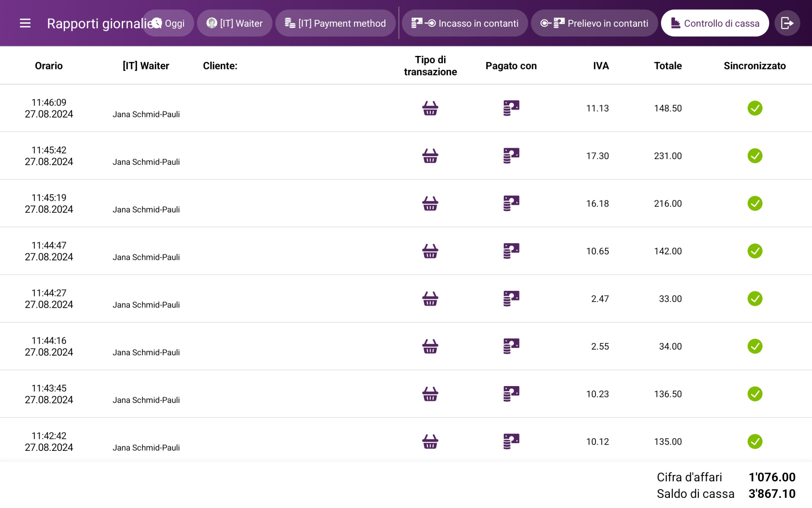Open the hamburger navigation menu
This screenshot has width=812, height=508.
tap(25, 23)
